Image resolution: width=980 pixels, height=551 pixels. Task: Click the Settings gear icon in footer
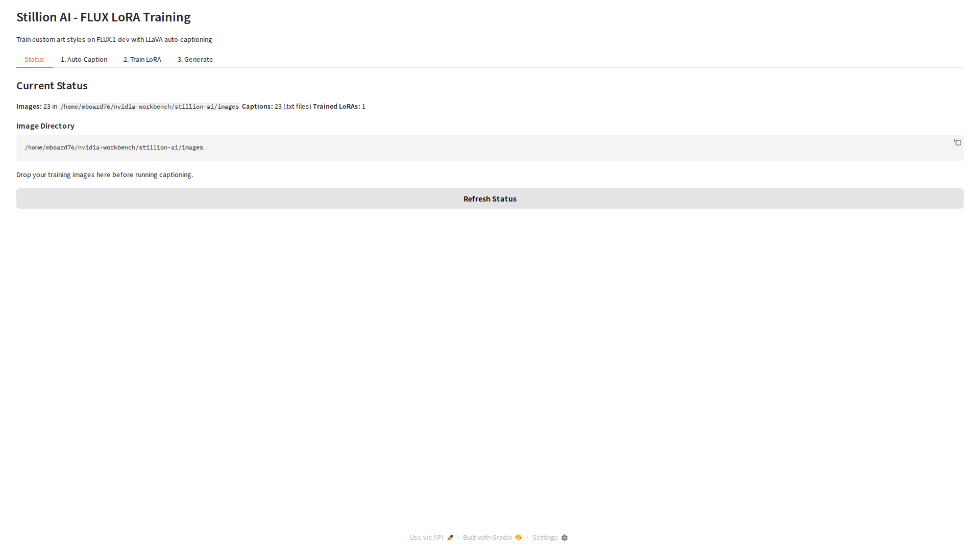pyautogui.click(x=565, y=538)
